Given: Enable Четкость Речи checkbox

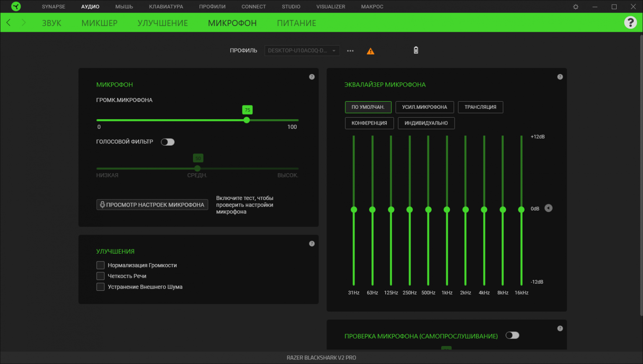Looking at the screenshot, I should pyautogui.click(x=100, y=276).
